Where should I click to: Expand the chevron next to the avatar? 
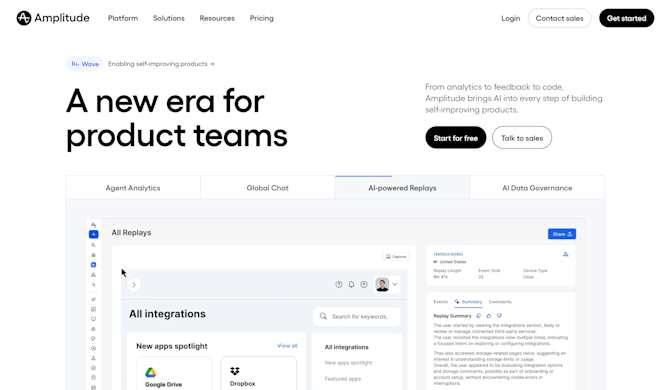point(395,284)
